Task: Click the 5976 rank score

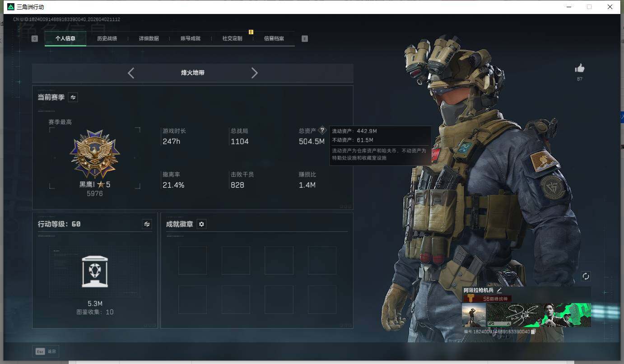Action: tap(95, 194)
